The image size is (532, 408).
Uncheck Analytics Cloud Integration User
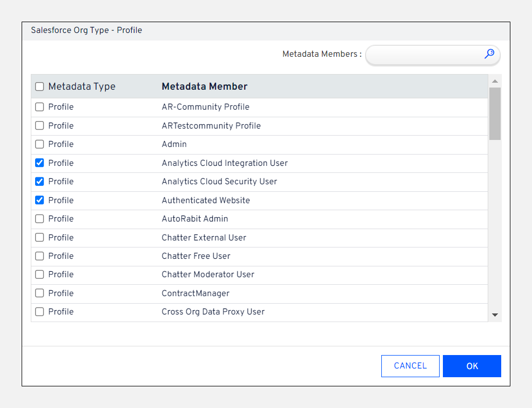[39, 163]
